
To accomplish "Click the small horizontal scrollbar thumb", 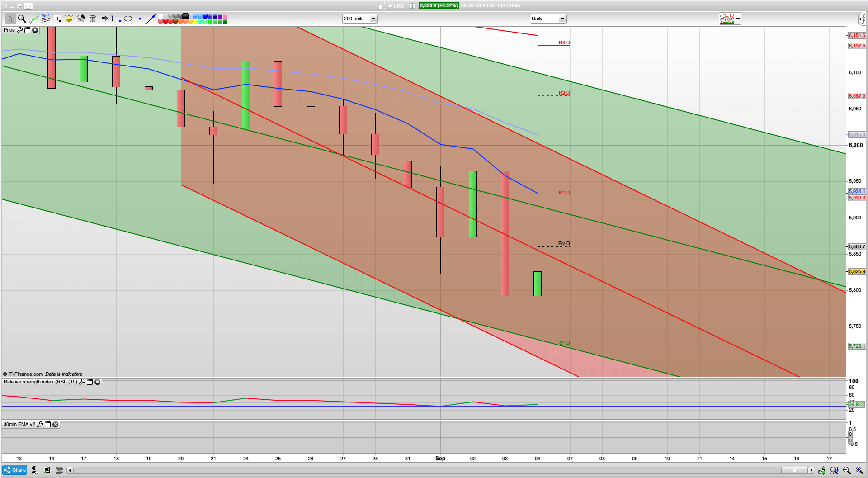I will pyautogui.click(x=794, y=470).
